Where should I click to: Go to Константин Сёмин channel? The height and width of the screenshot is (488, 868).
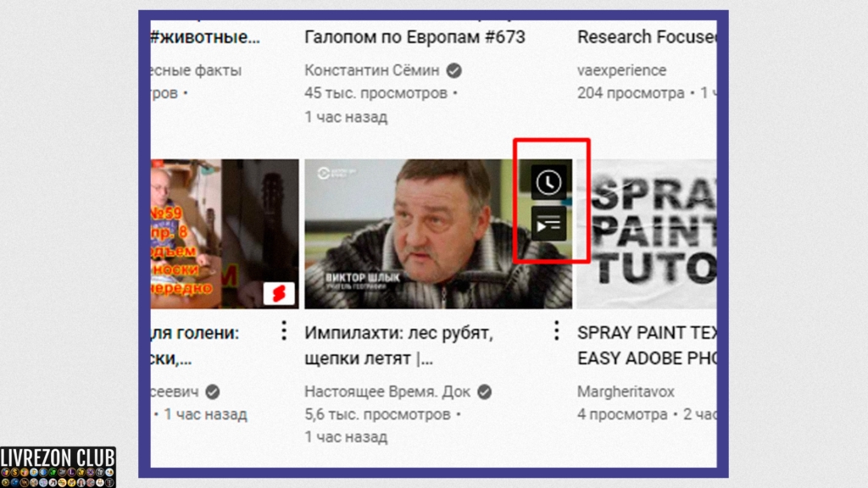pos(372,70)
